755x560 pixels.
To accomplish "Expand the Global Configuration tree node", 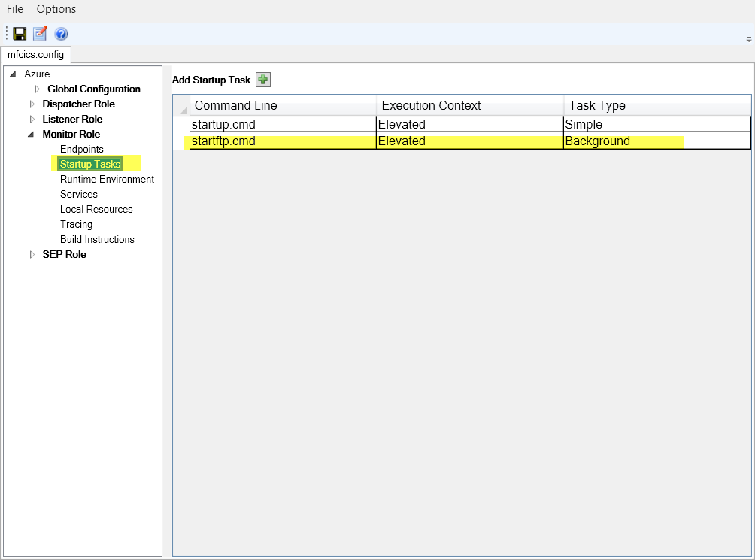I will [x=37, y=89].
